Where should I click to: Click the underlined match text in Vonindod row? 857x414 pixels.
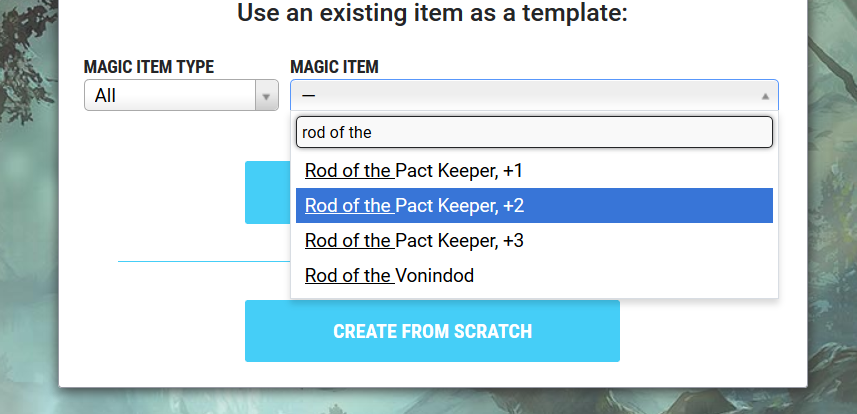tap(350, 276)
